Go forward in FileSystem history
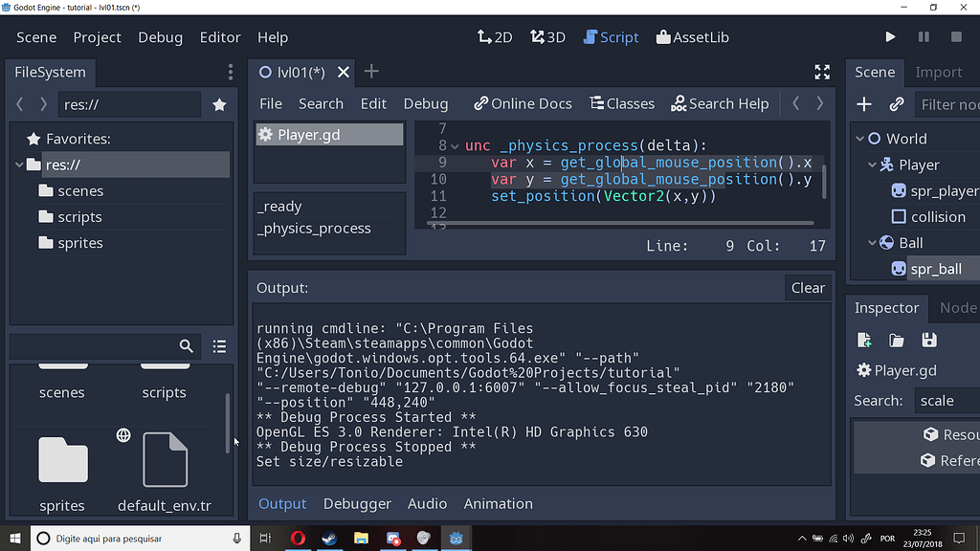Viewport: 980px width, 551px height. [x=43, y=104]
